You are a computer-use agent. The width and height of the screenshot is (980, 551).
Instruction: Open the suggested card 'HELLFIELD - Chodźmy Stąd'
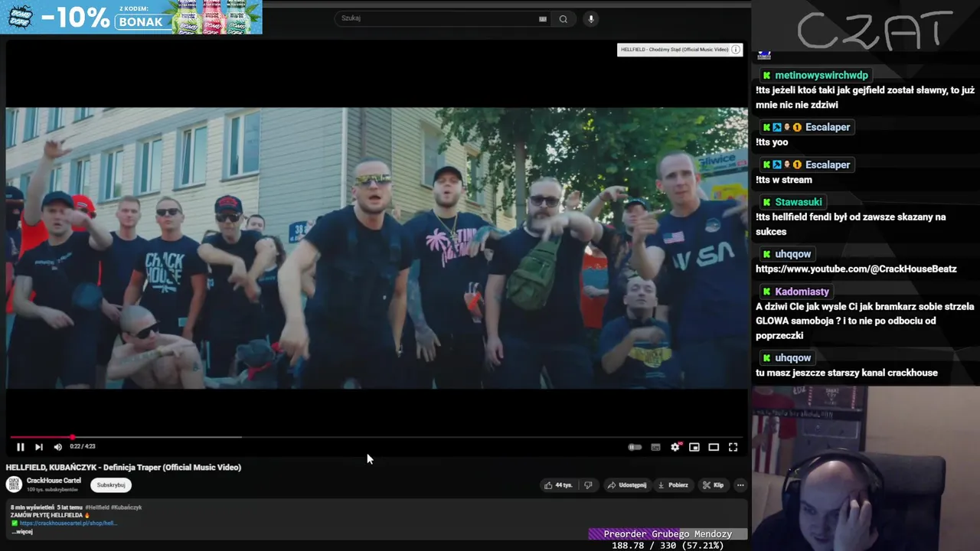675,50
